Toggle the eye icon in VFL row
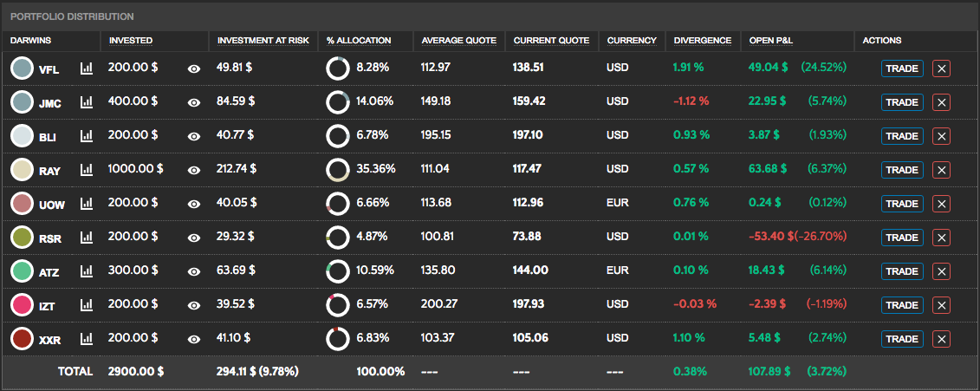Image resolution: width=980 pixels, height=391 pixels. click(194, 68)
